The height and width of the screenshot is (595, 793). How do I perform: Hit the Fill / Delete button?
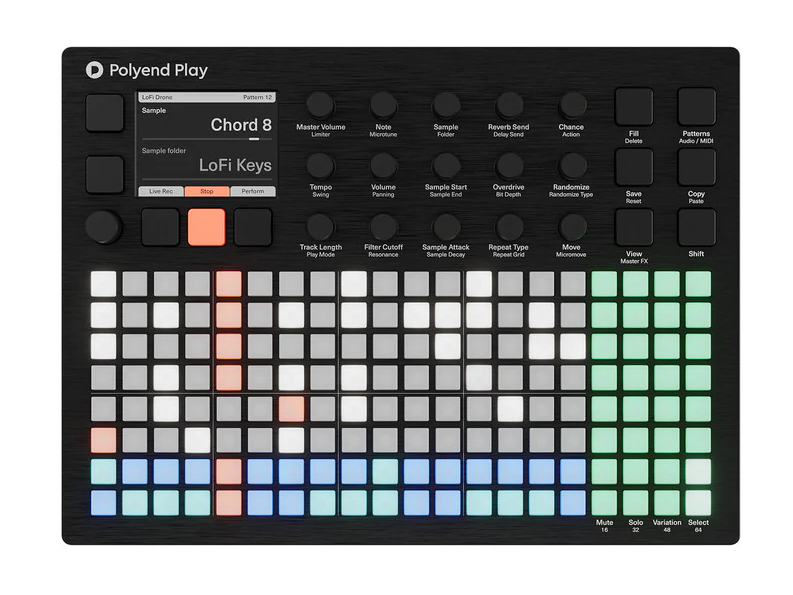[634, 107]
